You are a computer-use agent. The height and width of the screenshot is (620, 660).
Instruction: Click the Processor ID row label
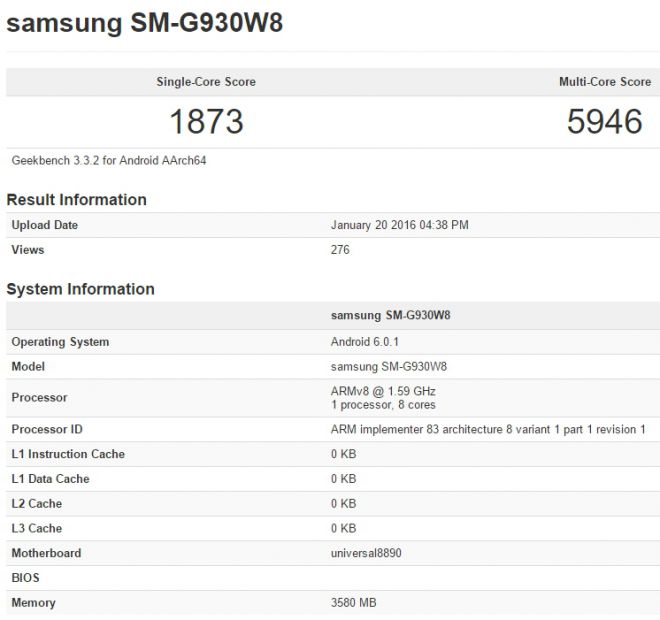pos(46,429)
